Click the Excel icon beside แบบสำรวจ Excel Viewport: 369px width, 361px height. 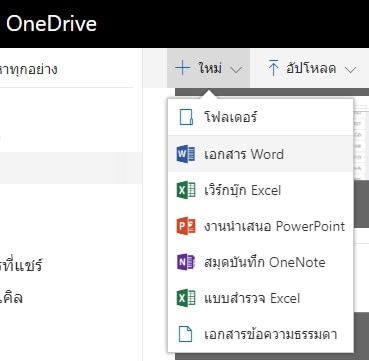(x=186, y=298)
